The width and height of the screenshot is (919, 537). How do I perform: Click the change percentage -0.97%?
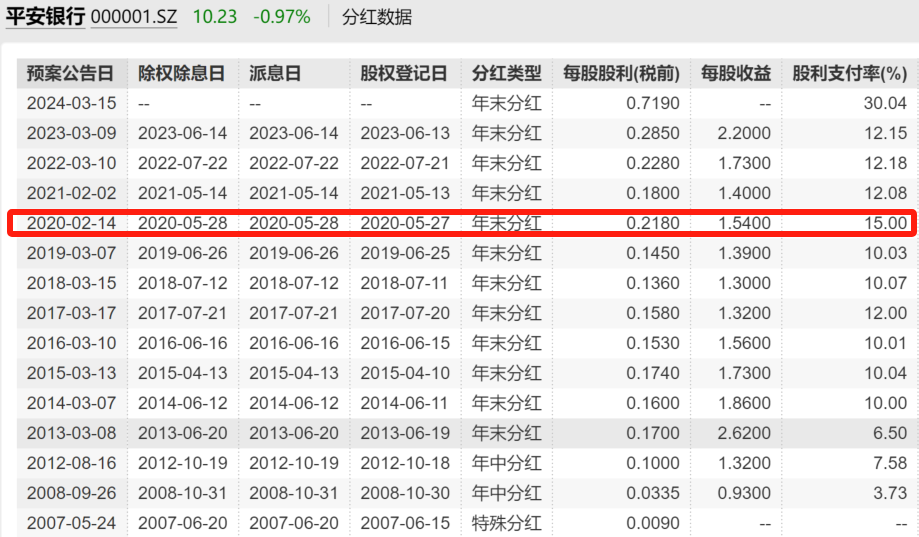[x=281, y=16]
